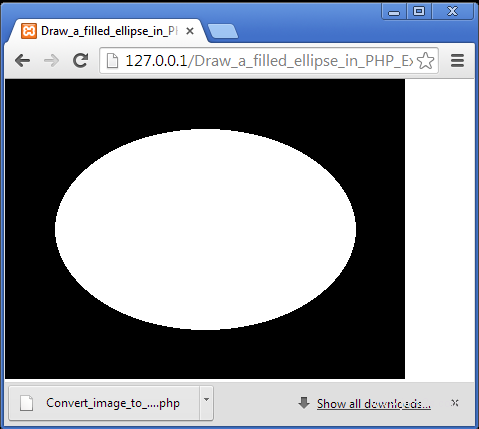479x429 pixels.
Task: Open the Convert_image_to_....php download
Action: click(104, 403)
